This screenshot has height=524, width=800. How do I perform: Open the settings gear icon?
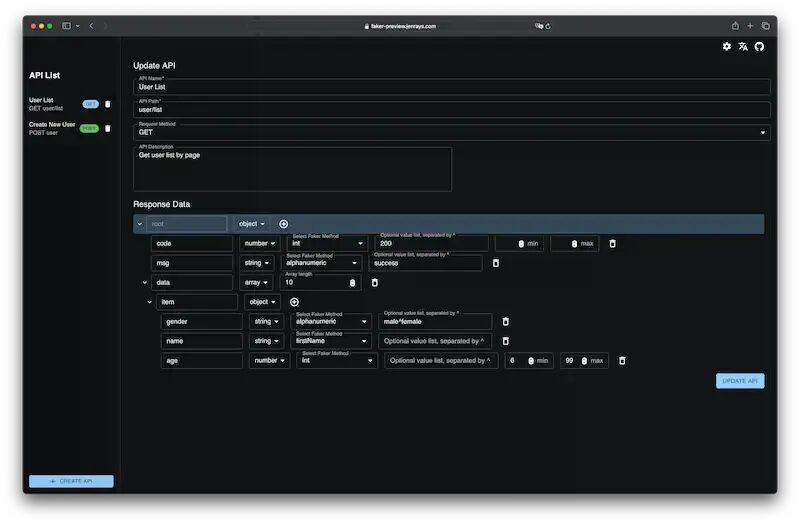pos(727,46)
